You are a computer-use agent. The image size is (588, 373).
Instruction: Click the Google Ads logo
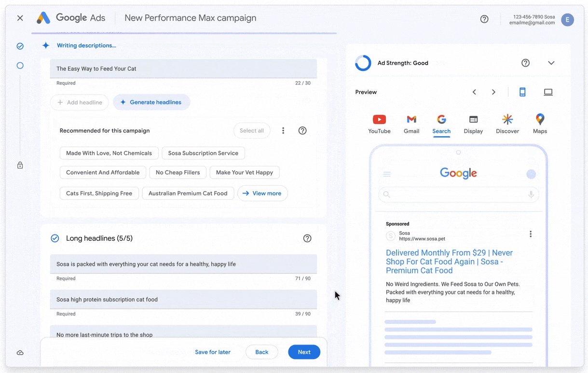click(71, 18)
